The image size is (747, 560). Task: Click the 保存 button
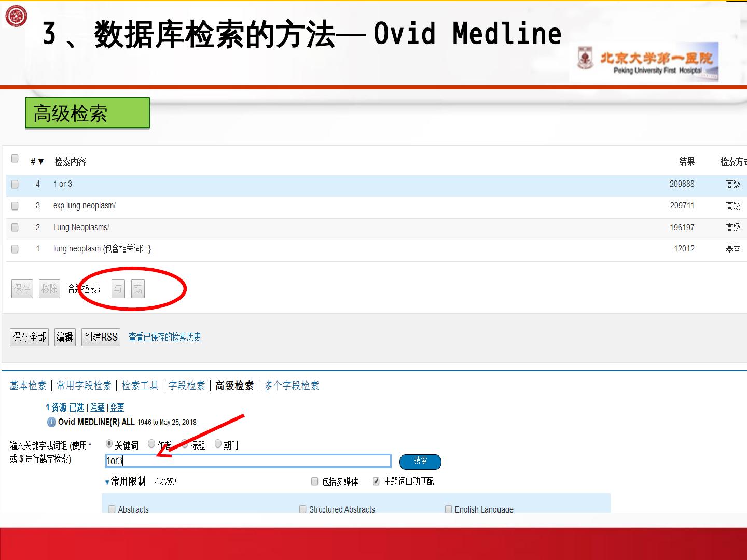pyautogui.click(x=22, y=289)
